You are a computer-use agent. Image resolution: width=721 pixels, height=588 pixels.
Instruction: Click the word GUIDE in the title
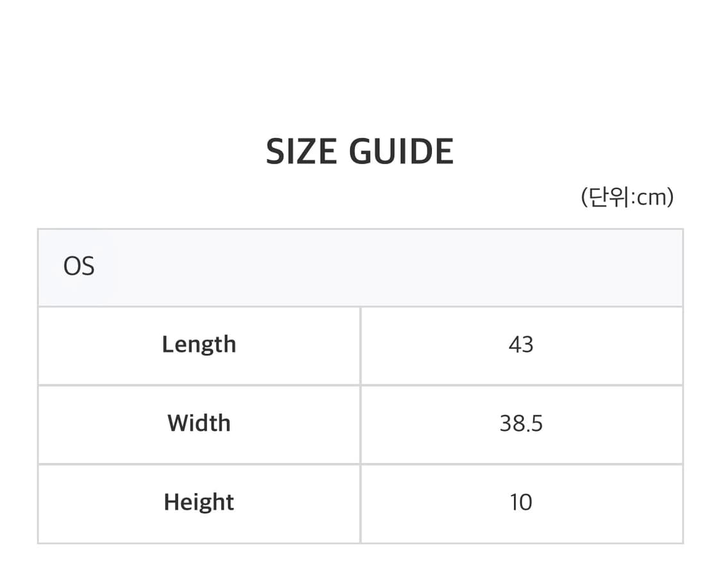(401, 152)
